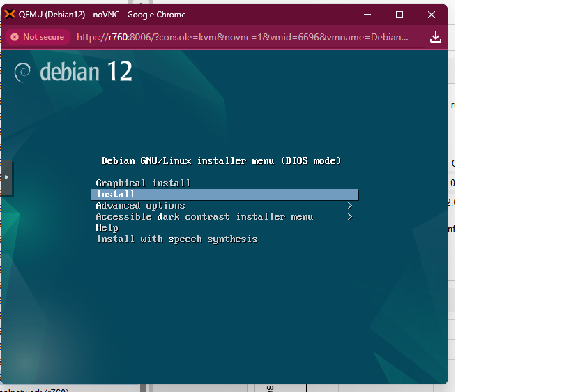Click the debian 12 banner text
The image size is (571, 392).
(x=86, y=72)
